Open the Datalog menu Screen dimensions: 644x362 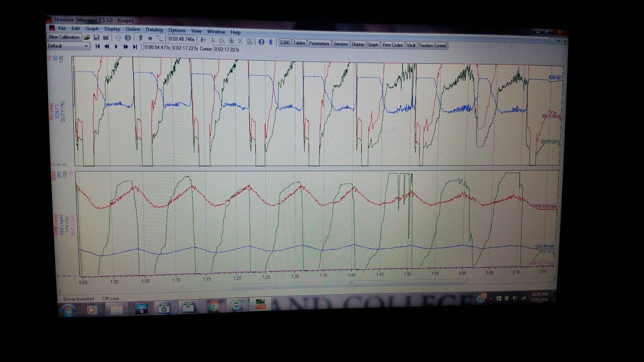154,30
